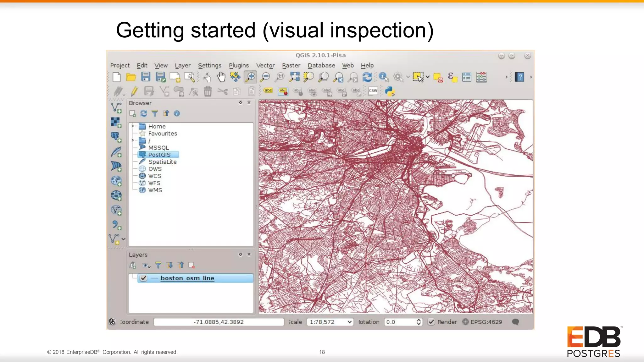The image size is (644, 362).
Task: Click Add Vector Layer in side toolbar
Action: tap(116, 108)
